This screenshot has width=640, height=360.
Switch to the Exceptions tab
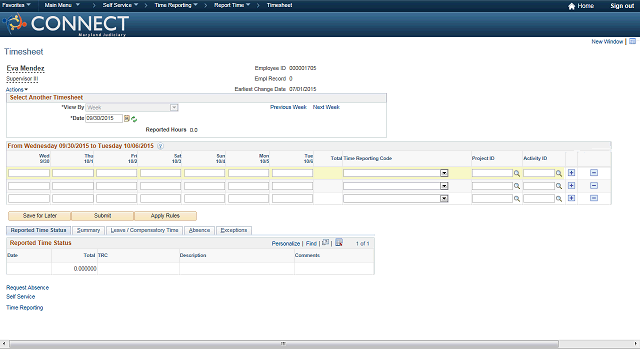[234, 231]
